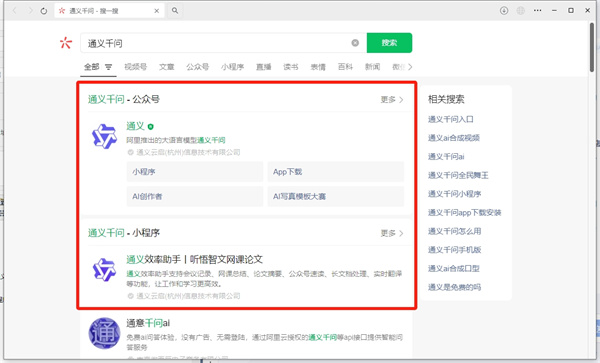This screenshot has width=600, height=363.
Task: Click the 小程序 shortcut button under 通义
Action: coord(195,172)
